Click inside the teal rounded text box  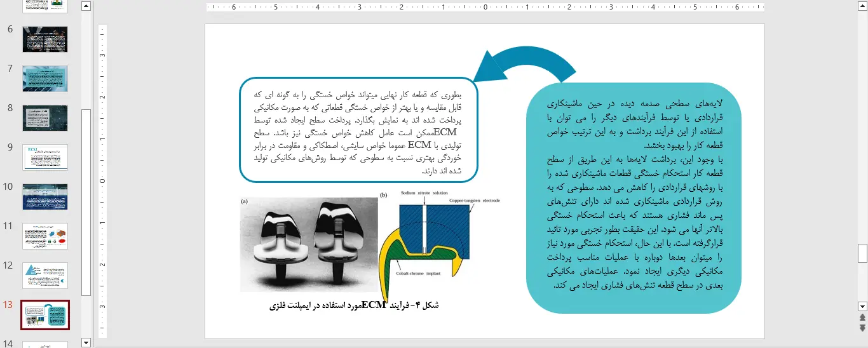pos(634,197)
